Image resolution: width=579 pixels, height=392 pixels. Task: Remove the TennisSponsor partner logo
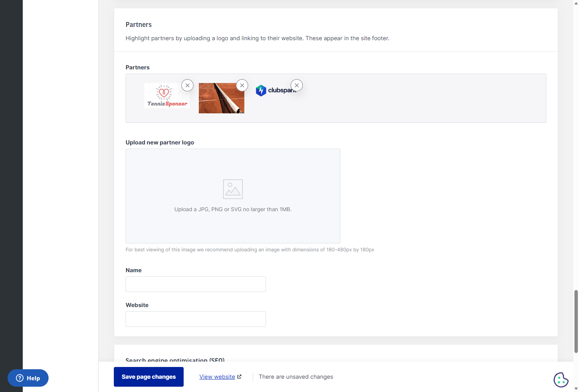tap(187, 85)
